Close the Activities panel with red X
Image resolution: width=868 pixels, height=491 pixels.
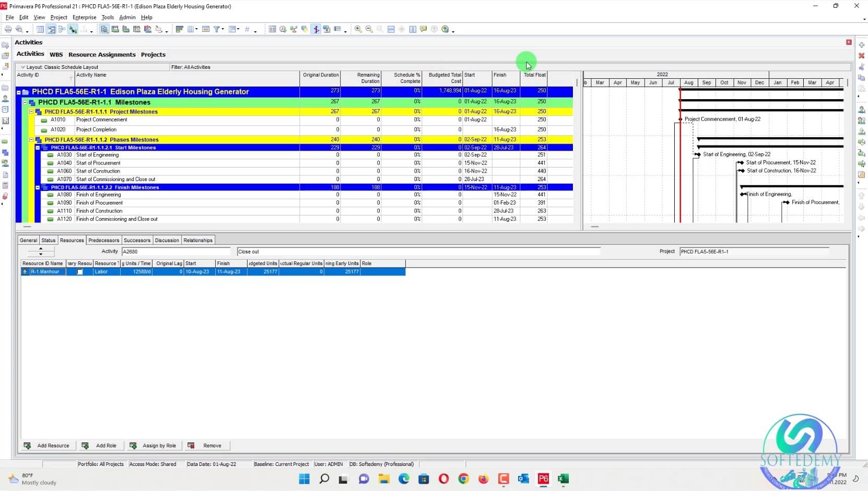tap(849, 42)
